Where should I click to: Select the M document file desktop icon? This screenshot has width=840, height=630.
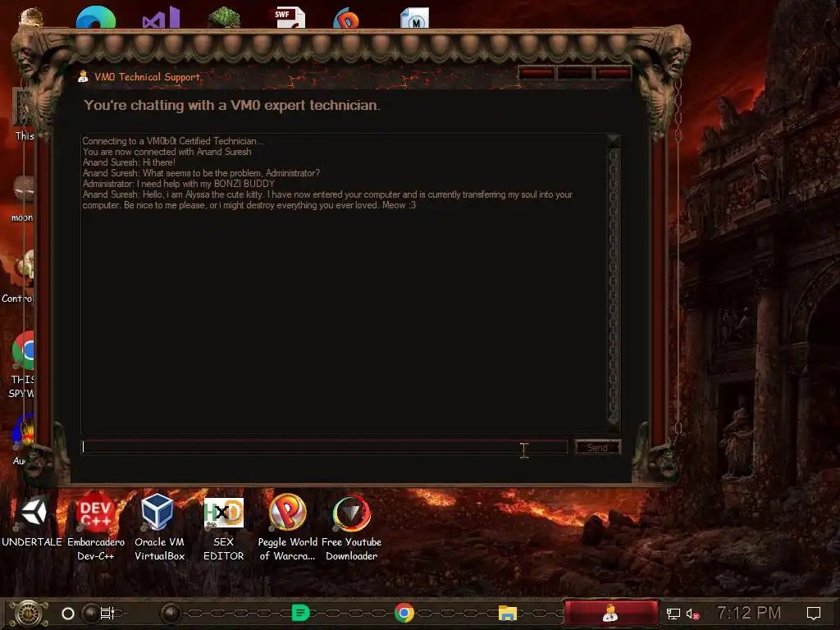414,18
